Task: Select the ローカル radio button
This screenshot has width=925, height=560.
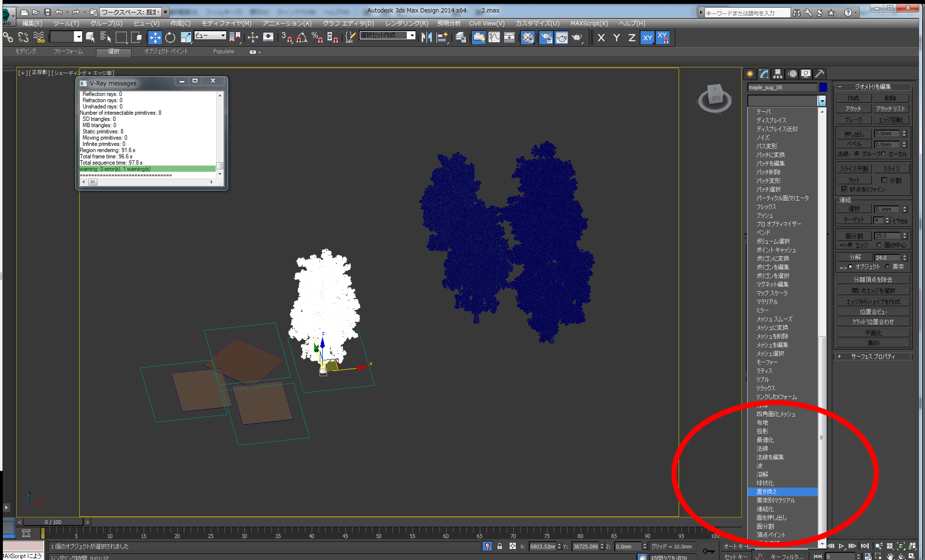Action: click(x=884, y=154)
